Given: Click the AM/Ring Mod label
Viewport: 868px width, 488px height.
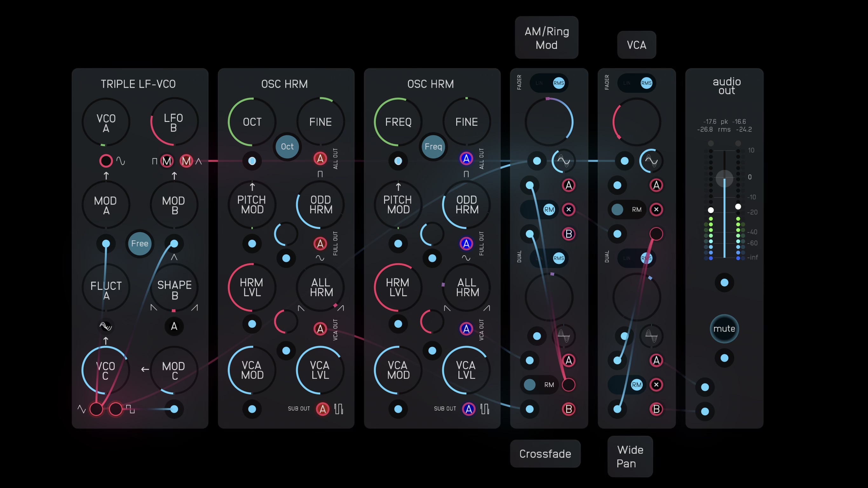Looking at the screenshot, I should point(546,38).
